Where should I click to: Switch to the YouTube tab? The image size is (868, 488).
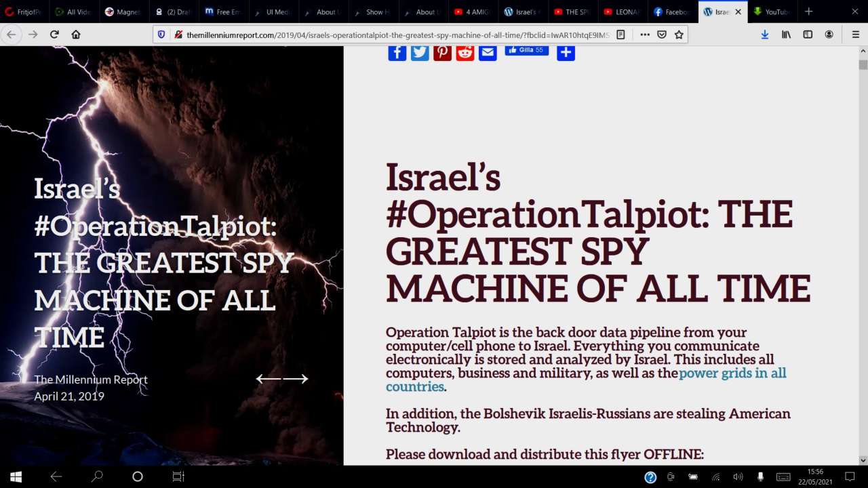(x=773, y=12)
